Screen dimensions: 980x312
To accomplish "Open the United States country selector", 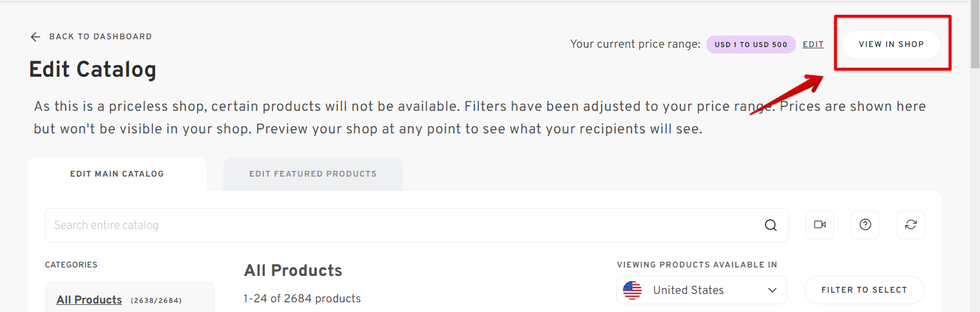I will pos(702,290).
